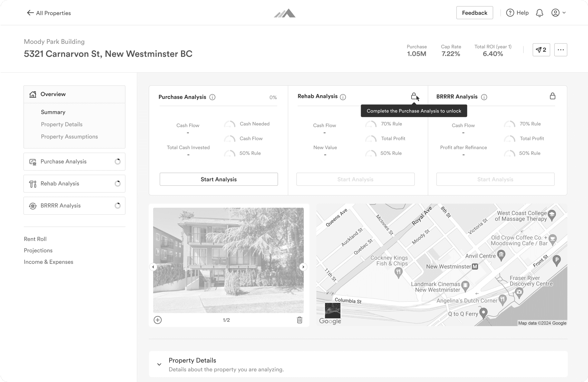This screenshot has width=588, height=382.
Task: Add a photo using the plus icon
Action: 158,320
